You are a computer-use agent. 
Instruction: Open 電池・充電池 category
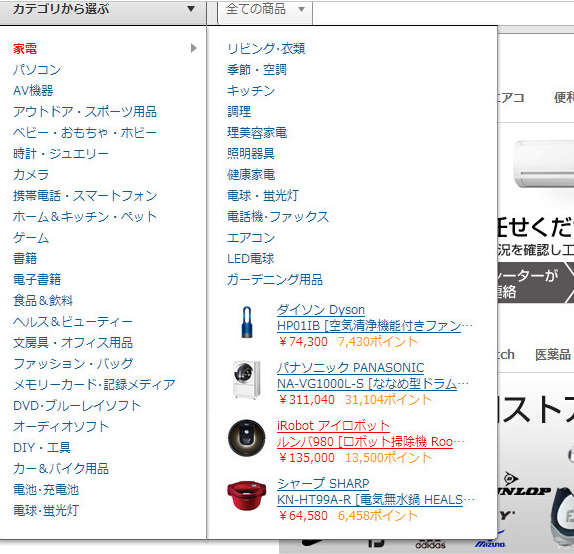pos(46,489)
